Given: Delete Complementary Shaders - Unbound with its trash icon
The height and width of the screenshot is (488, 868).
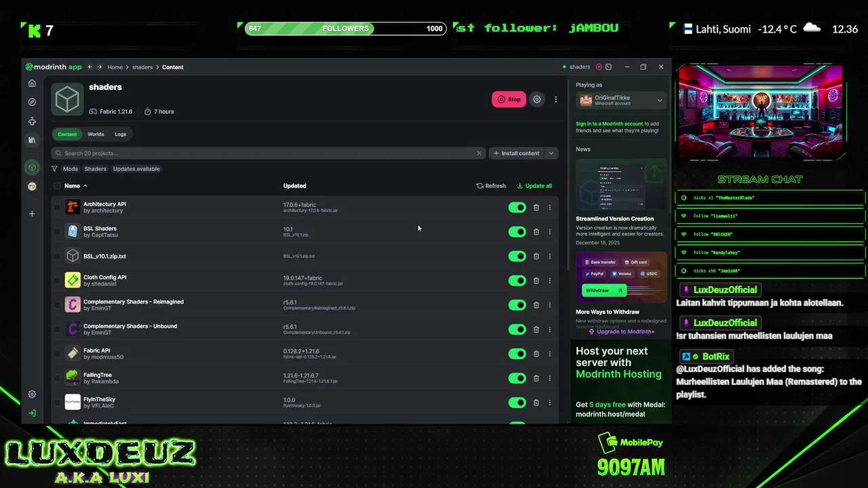Looking at the screenshot, I should click(536, 329).
